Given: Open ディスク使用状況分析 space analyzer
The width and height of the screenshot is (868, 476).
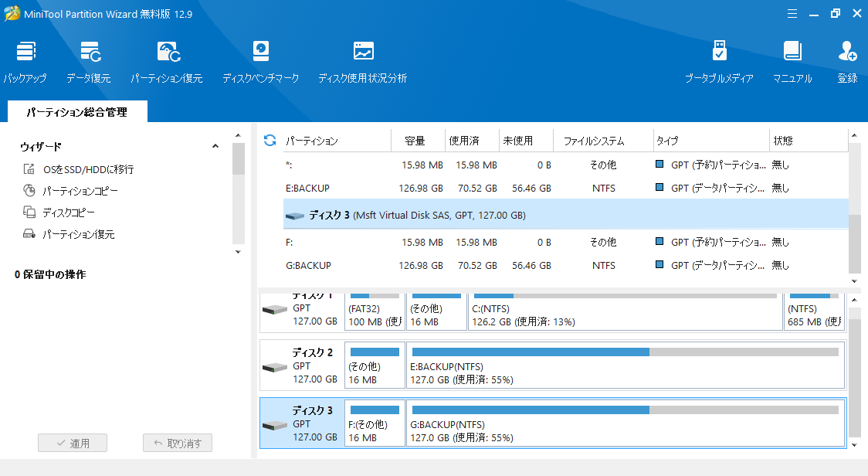Looking at the screenshot, I should (363, 62).
